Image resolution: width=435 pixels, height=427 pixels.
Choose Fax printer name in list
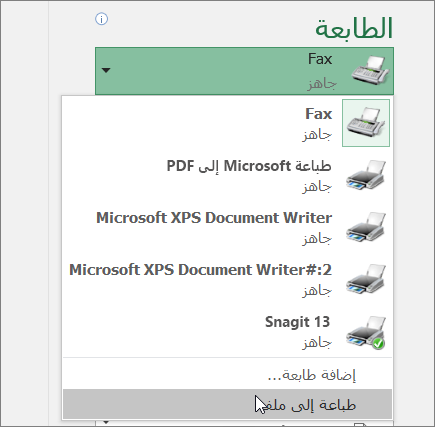[318, 114]
